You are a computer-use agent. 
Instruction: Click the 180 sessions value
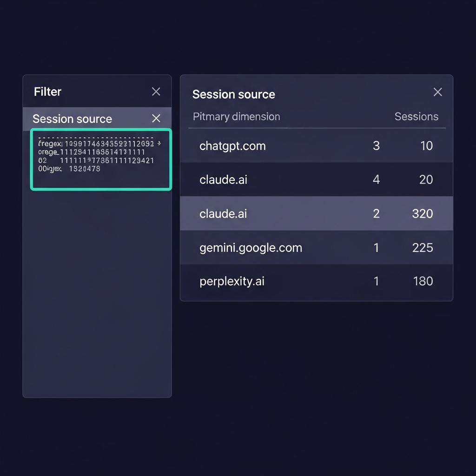tap(423, 281)
